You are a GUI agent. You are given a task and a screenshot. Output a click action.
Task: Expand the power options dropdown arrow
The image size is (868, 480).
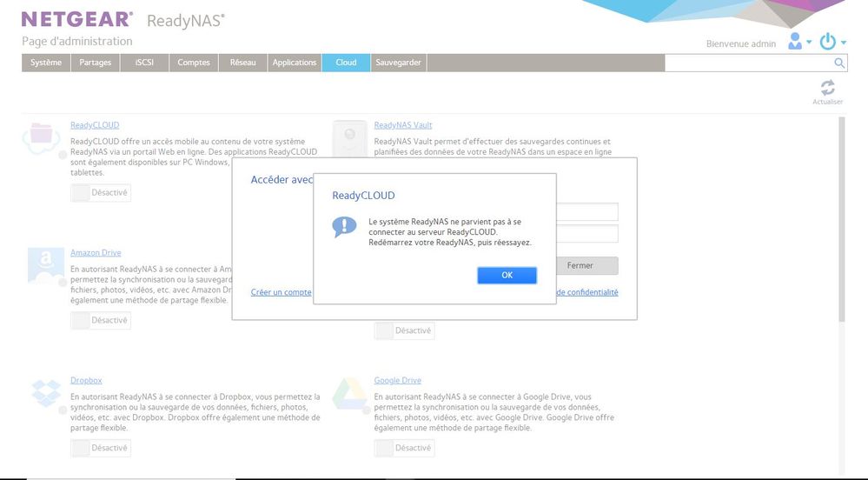coord(843,42)
